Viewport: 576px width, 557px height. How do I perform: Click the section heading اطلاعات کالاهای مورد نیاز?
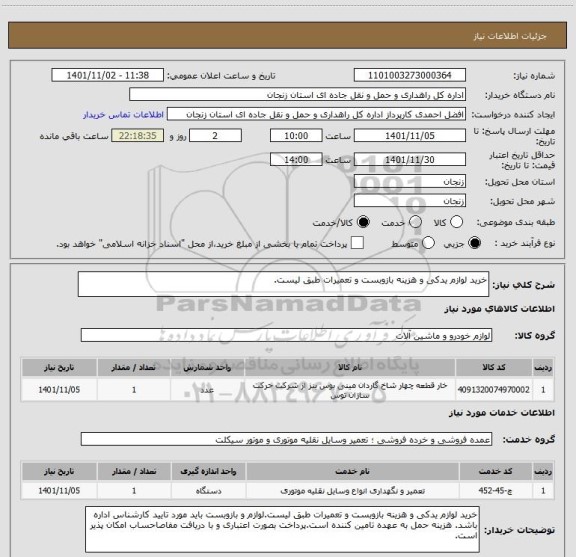[500, 309]
